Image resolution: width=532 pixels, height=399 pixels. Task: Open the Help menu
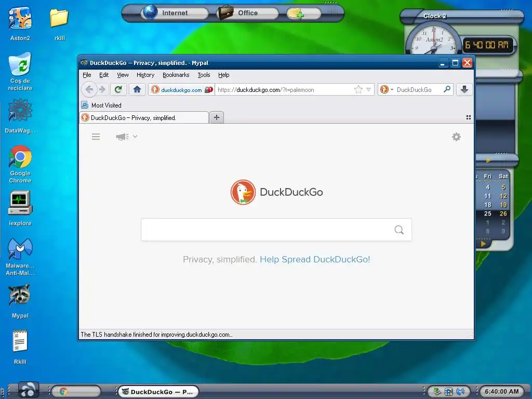point(223,75)
